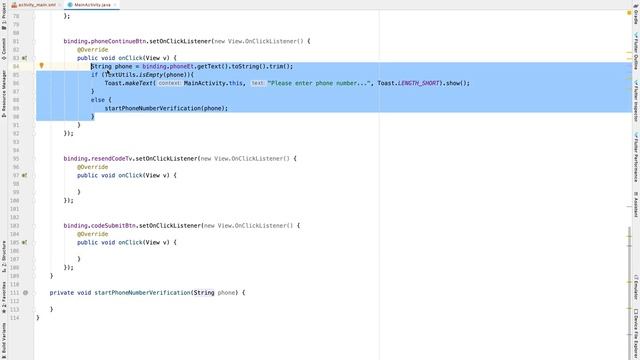Click the @Override annotation on line 104
The image size is (640, 360).
pos(93,234)
